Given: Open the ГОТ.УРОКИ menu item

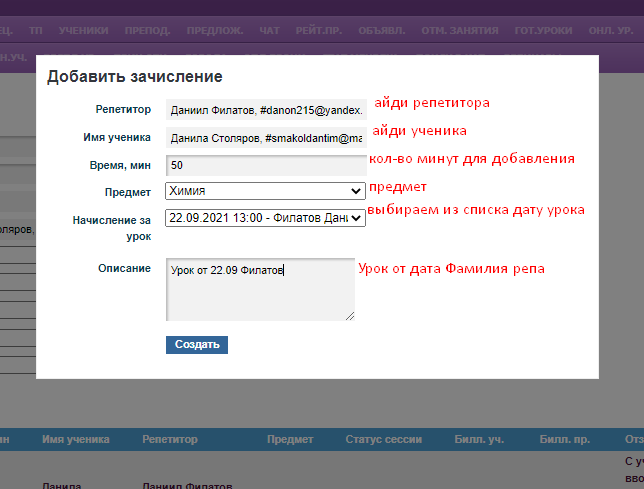Looking at the screenshot, I should tap(543, 31).
